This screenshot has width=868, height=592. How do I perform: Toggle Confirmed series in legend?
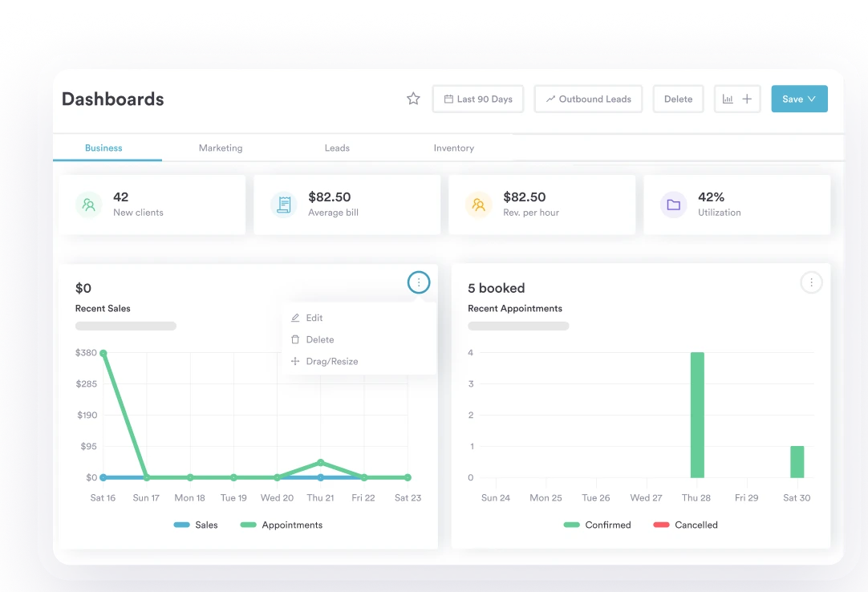tap(598, 525)
